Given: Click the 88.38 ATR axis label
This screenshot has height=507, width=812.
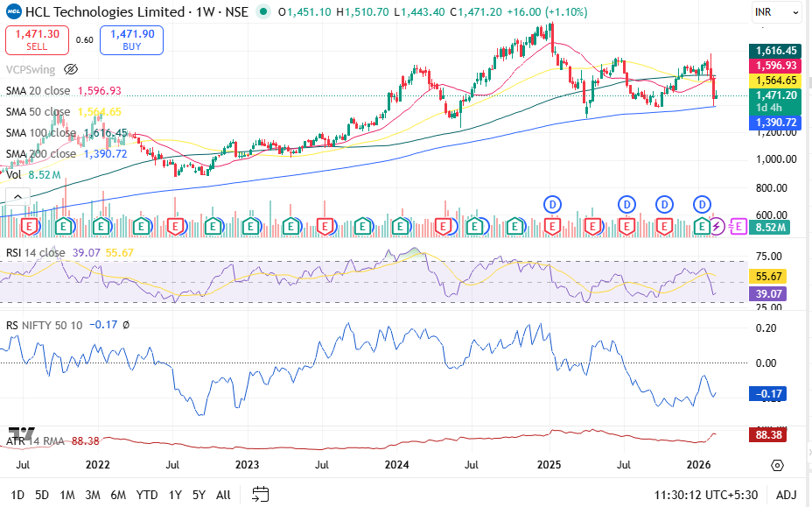Looking at the screenshot, I should (768, 434).
